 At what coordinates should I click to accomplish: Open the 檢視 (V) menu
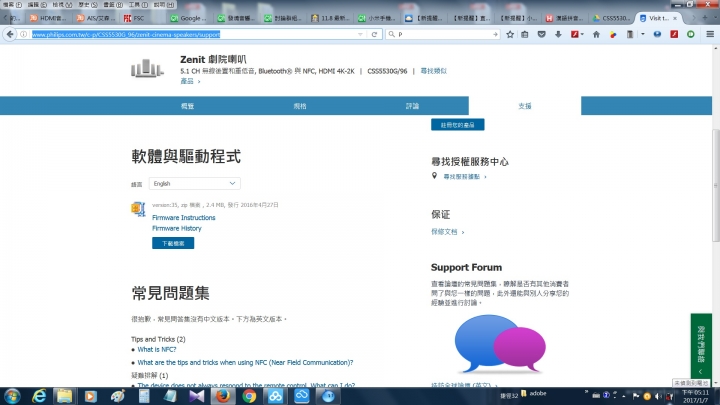(x=62, y=5)
